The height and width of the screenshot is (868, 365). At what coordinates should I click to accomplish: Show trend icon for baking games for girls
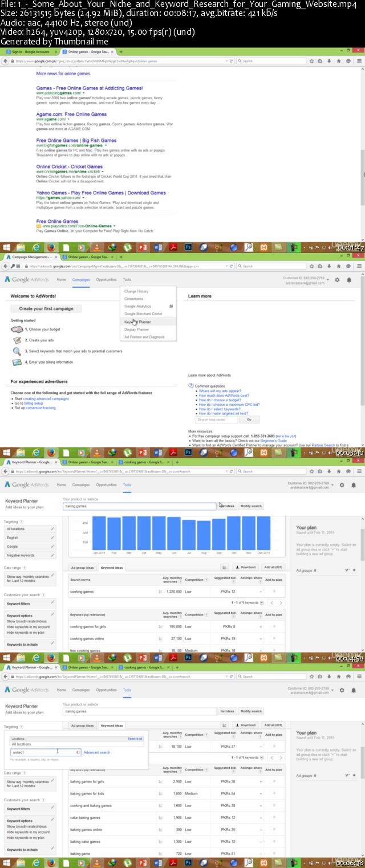point(160,781)
